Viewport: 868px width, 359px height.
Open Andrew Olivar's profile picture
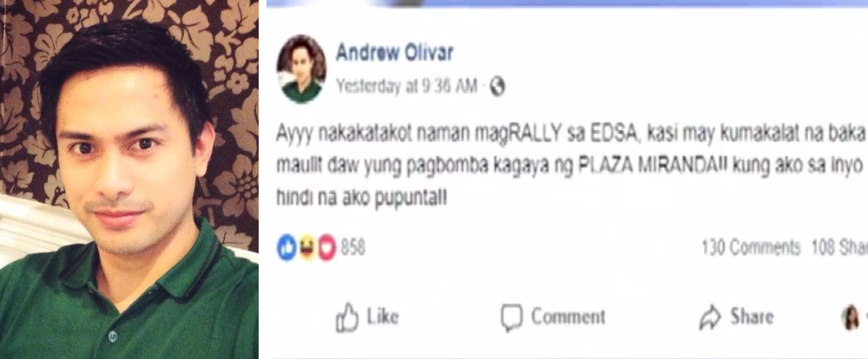pyautogui.click(x=301, y=69)
